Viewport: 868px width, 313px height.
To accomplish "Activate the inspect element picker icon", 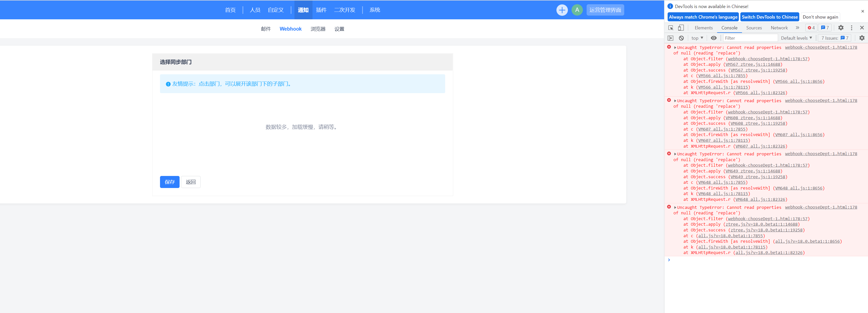I will pyautogui.click(x=671, y=28).
